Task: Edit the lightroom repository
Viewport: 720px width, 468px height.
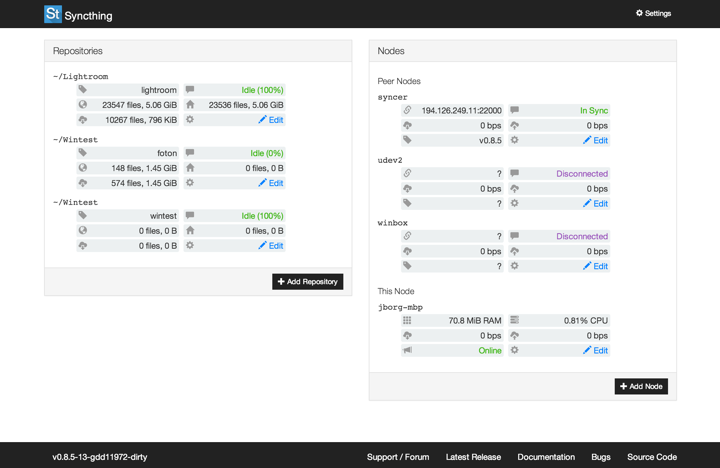Action: tap(270, 120)
